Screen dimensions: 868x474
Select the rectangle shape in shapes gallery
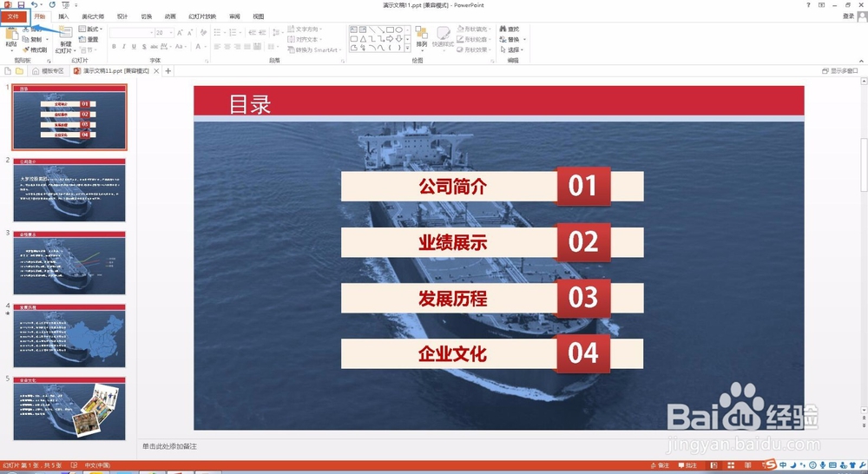[390, 30]
